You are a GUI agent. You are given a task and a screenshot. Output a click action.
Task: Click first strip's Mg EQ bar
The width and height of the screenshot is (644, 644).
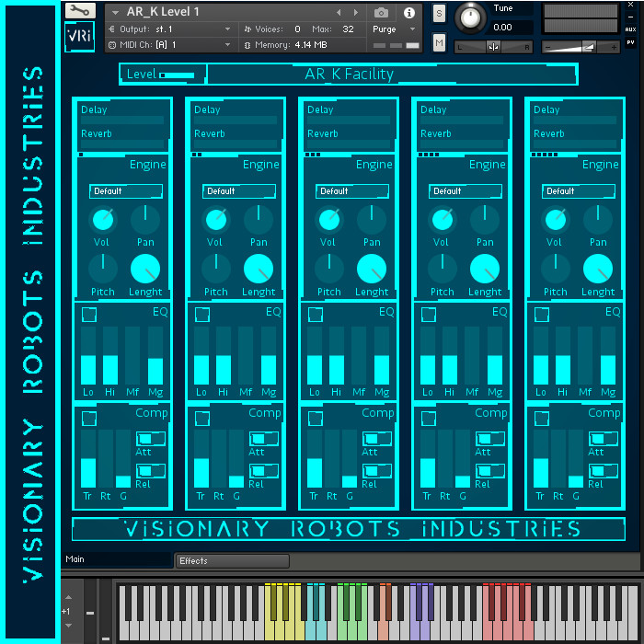[155, 356]
